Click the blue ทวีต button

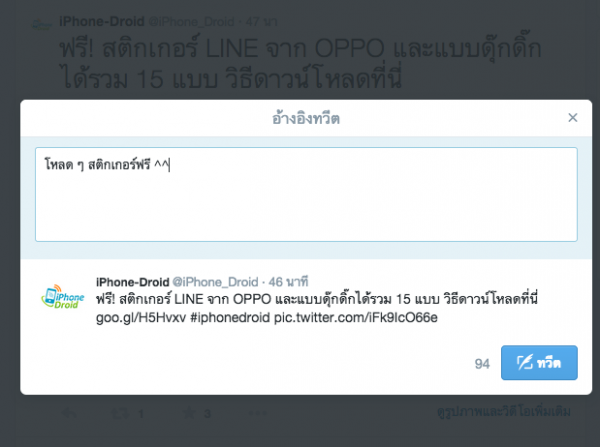(539, 362)
